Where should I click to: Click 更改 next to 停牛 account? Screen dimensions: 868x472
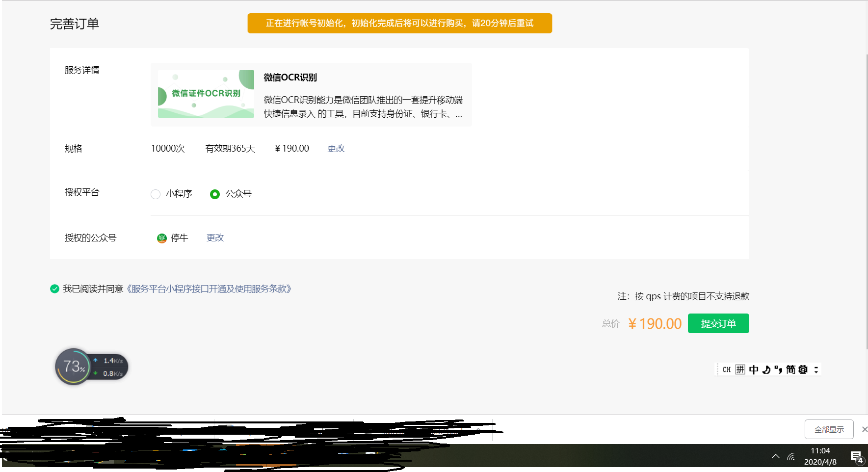pos(215,237)
